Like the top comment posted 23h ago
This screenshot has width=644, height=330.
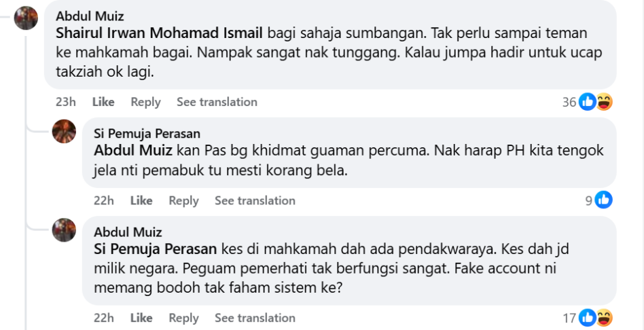click(x=103, y=102)
